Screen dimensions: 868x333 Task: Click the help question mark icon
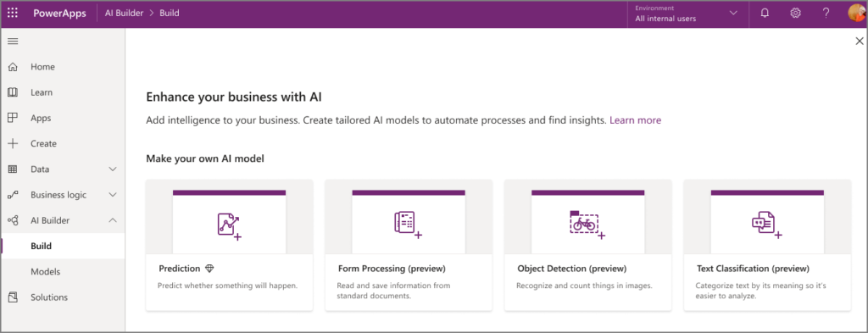click(x=826, y=14)
